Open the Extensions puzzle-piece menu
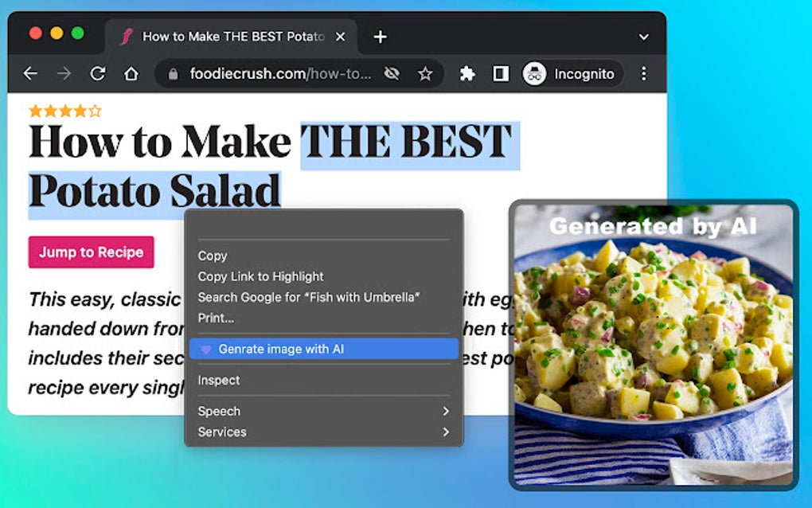The width and height of the screenshot is (812, 508). click(x=467, y=73)
